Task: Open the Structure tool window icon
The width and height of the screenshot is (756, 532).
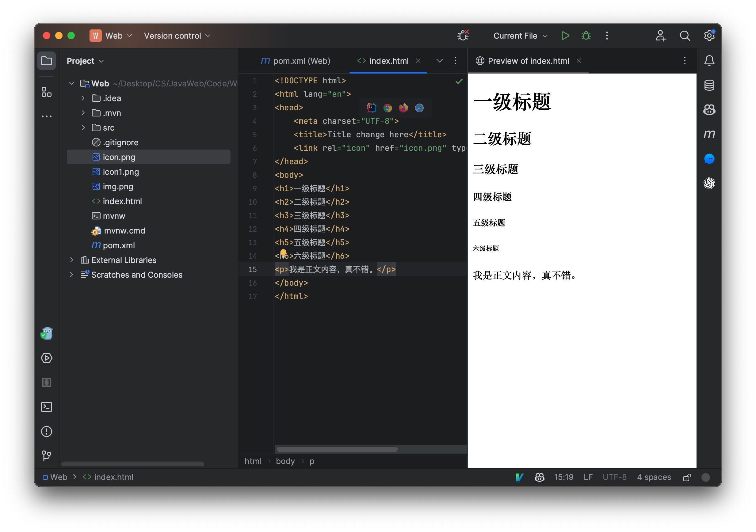Action: (x=46, y=92)
